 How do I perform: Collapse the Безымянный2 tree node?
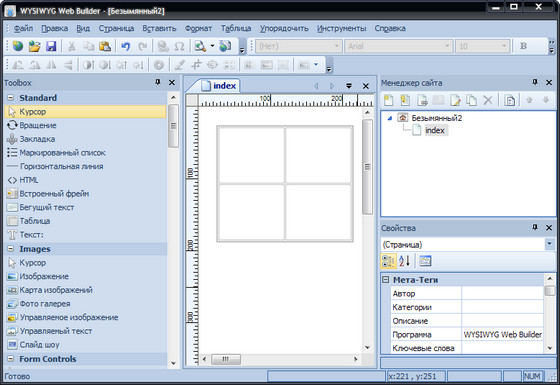click(390, 118)
